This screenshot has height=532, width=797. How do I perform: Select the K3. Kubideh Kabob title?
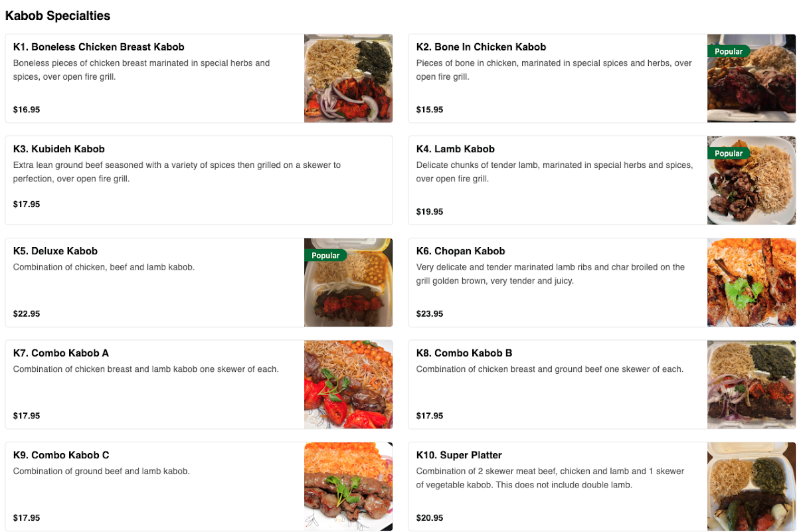59,149
